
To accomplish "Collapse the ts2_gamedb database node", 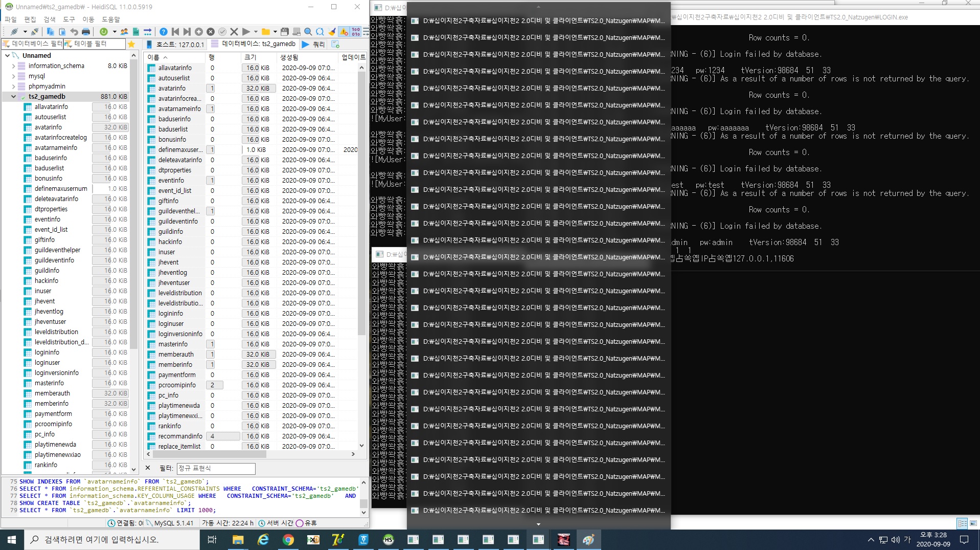I will tap(13, 96).
